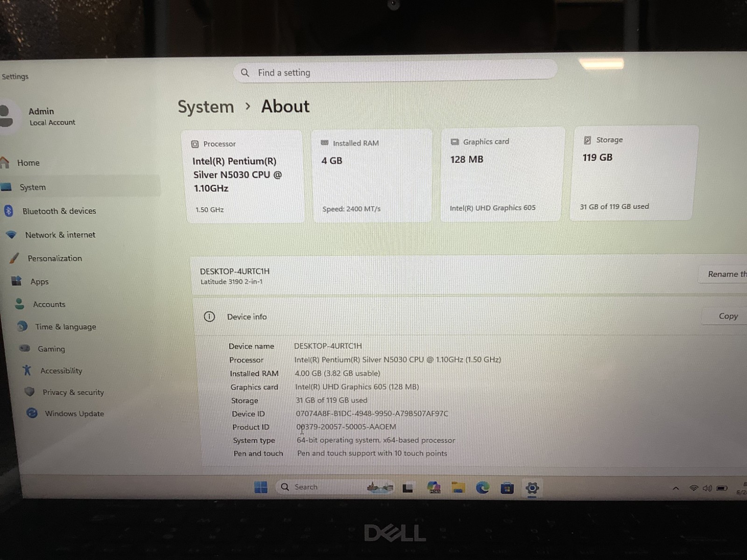The height and width of the screenshot is (560, 747).
Task: Click the battery tray icon
Action: [722, 489]
